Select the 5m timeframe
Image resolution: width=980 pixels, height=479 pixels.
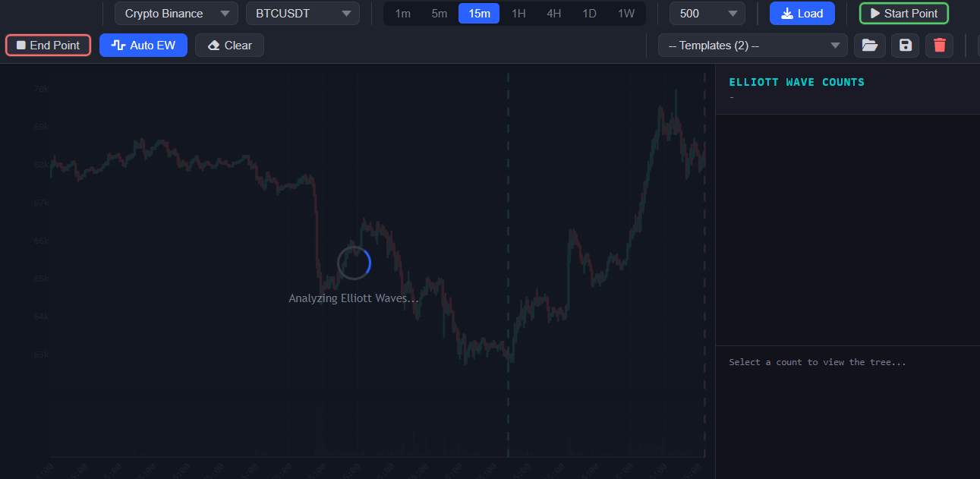click(440, 14)
